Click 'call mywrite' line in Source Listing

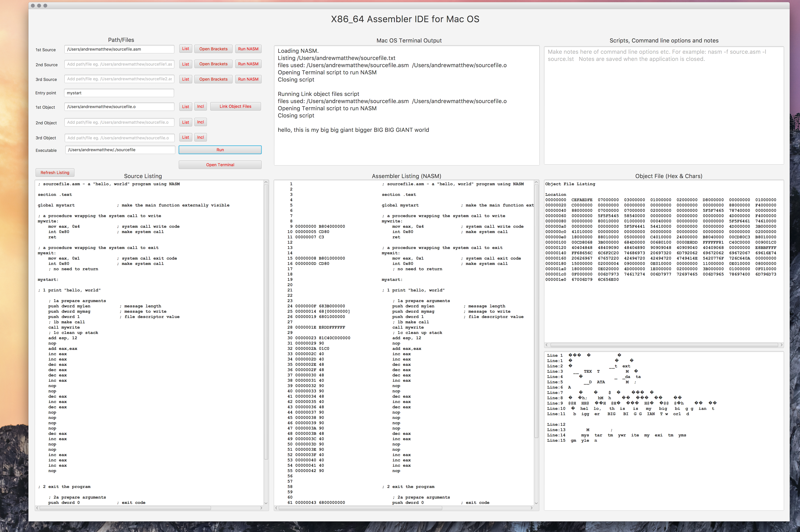pyautogui.click(x=64, y=327)
